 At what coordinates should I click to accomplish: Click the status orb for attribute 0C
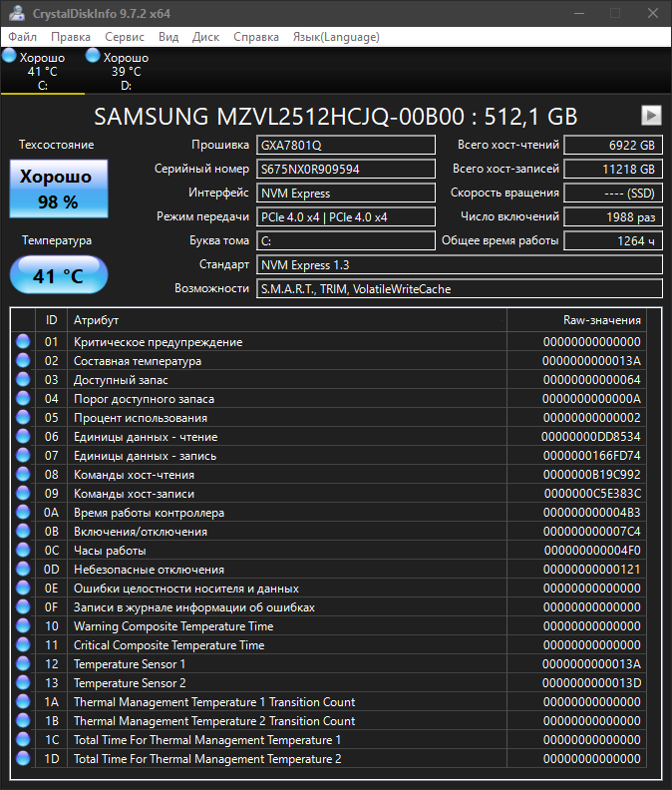23,551
